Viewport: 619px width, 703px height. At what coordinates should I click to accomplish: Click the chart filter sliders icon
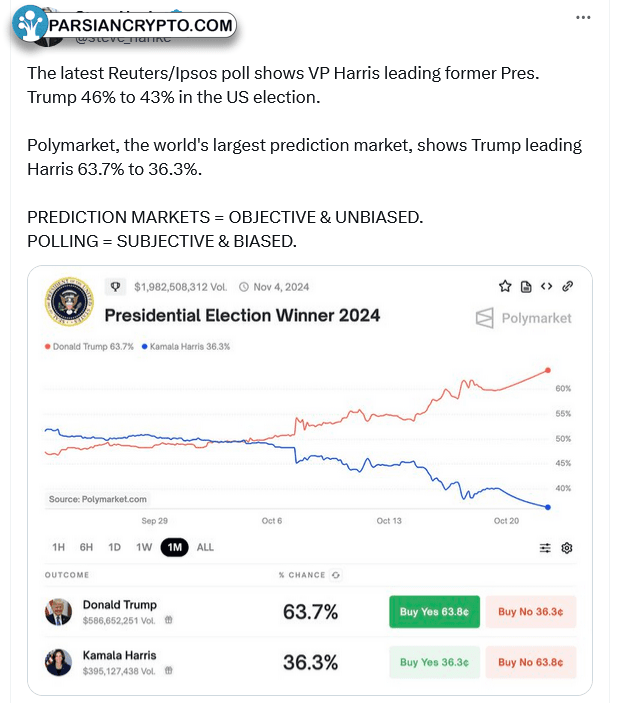545,548
